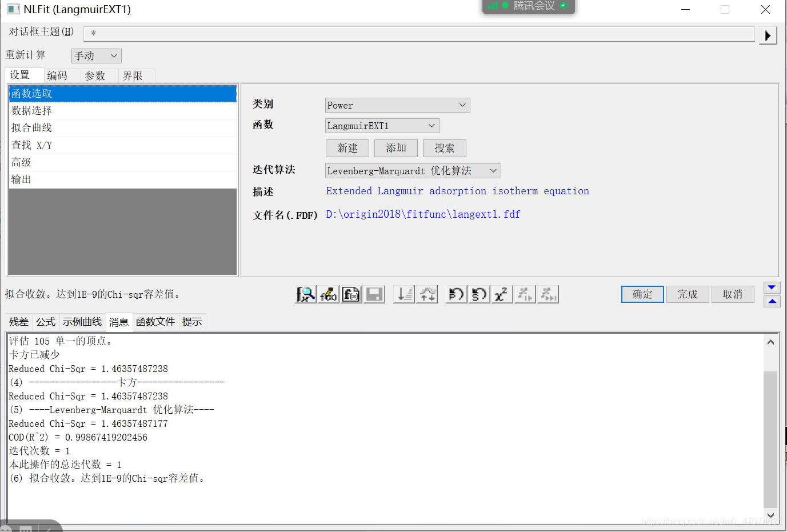This screenshot has height=532, width=787.
Task: Click the one-iteration step icon
Action: 525,294
